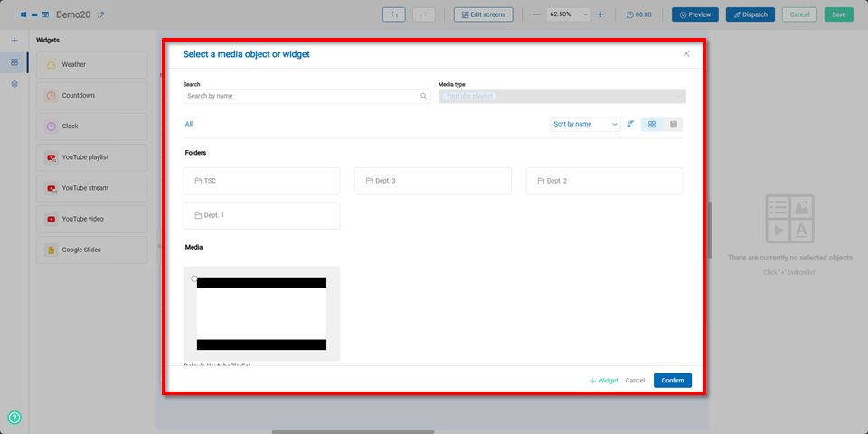Viewport: 868px width, 434px height.
Task: Select the media item radio button
Action: pyautogui.click(x=194, y=279)
